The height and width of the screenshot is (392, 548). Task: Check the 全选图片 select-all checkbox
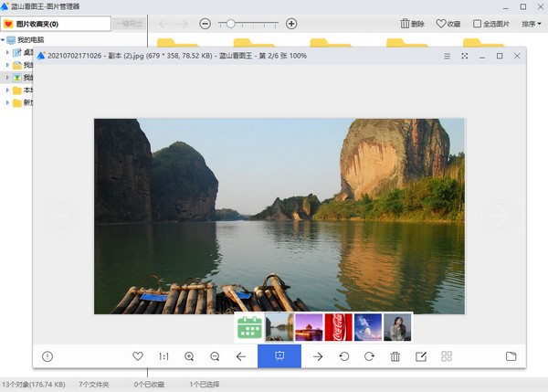(x=477, y=24)
